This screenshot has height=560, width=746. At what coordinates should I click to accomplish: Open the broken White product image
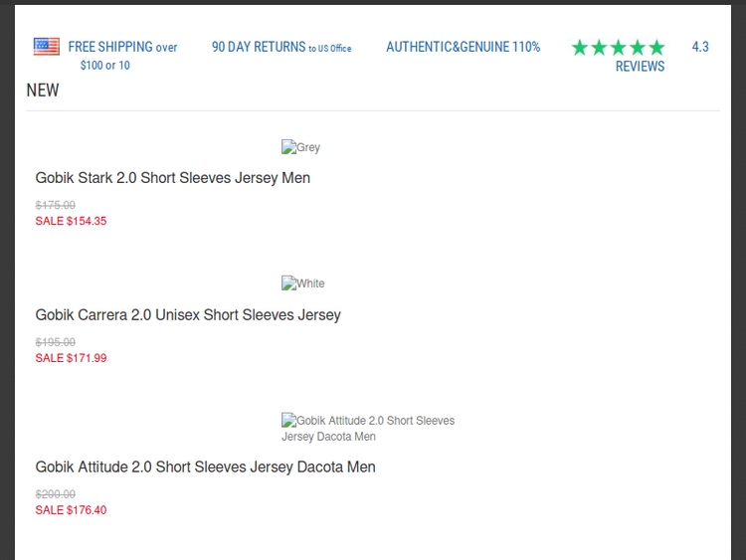click(x=302, y=283)
